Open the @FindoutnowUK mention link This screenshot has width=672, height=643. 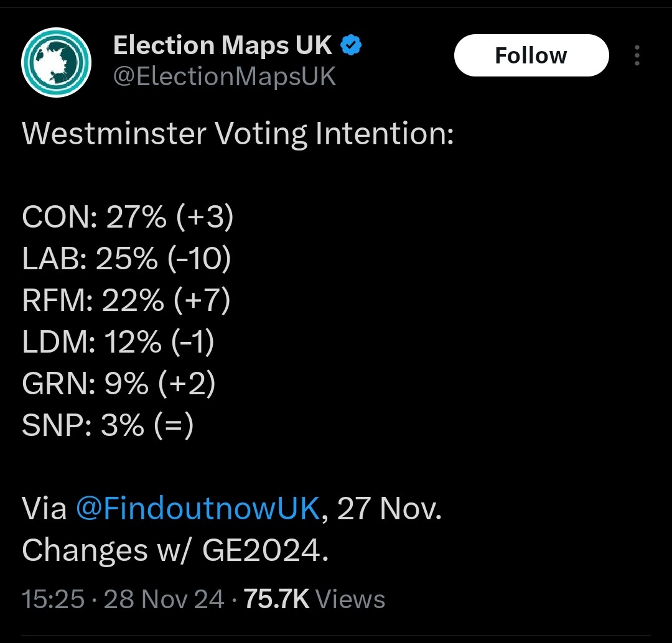click(x=198, y=509)
